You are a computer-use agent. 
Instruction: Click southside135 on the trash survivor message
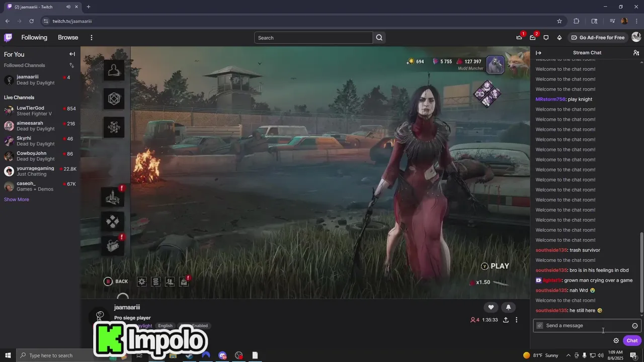551,250
